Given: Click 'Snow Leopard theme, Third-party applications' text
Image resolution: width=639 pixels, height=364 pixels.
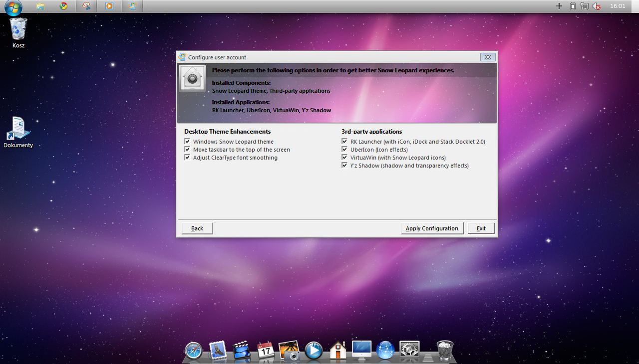Looking at the screenshot, I should (x=271, y=91).
